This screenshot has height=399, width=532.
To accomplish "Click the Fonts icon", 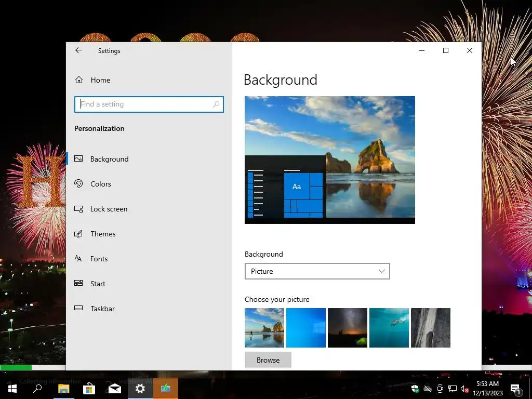I will (x=78, y=259).
